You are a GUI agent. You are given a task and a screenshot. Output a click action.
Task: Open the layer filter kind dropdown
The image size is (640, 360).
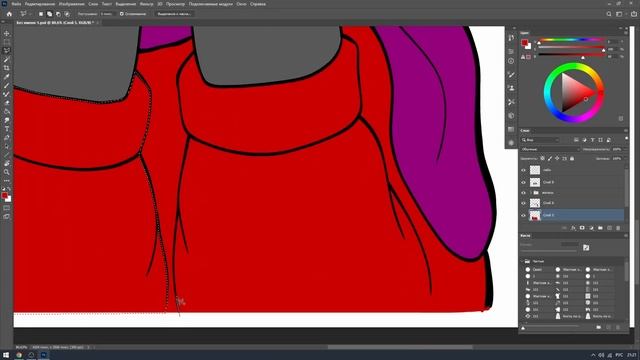(x=540, y=140)
